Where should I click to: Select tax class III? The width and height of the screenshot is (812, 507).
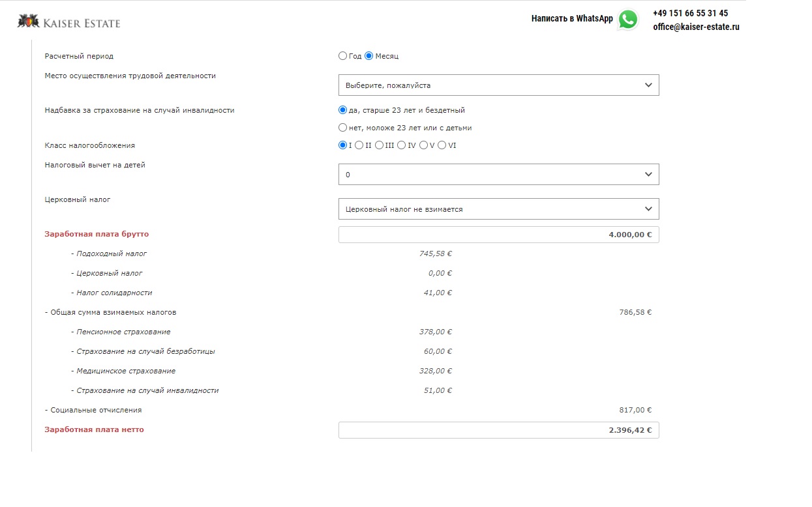(x=379, y=145)
